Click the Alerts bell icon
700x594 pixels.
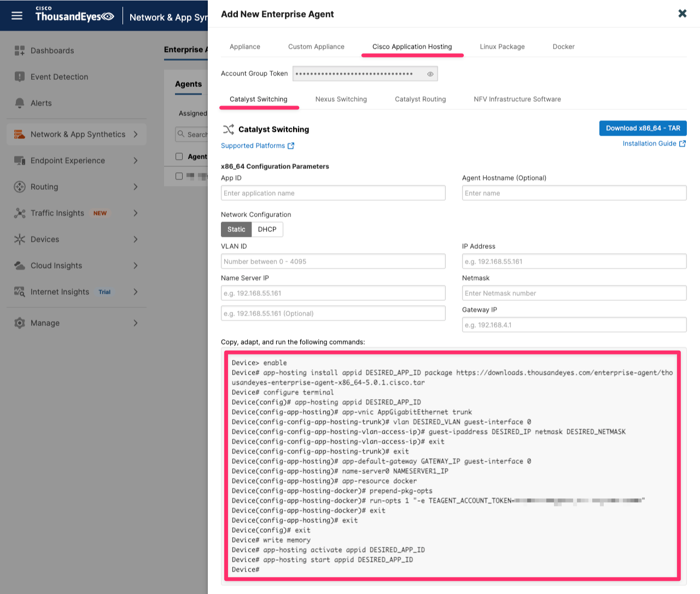pos(20,103)
